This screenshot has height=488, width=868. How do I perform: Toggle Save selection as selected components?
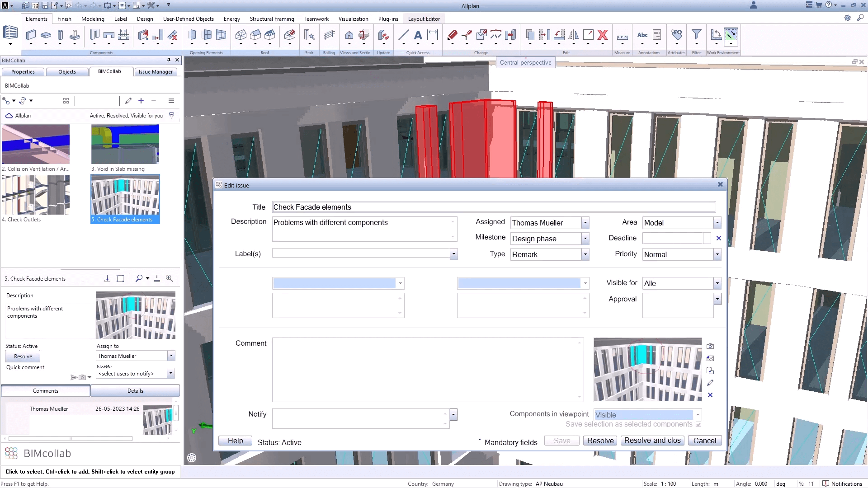pyautogui.click(x=699, y=424)
